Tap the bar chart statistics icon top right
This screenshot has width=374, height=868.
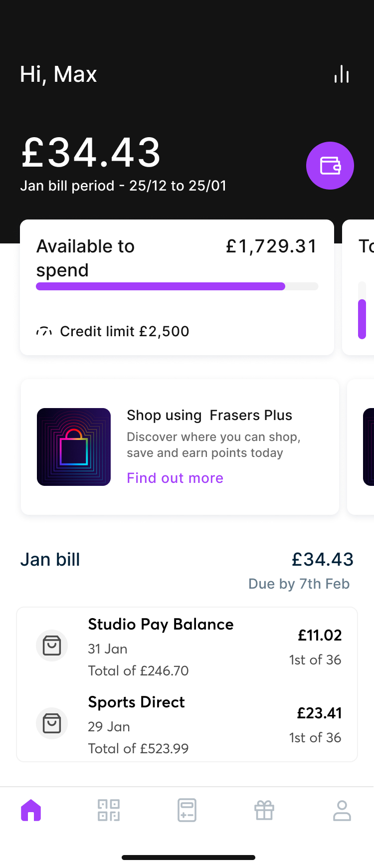click(341, 74)
